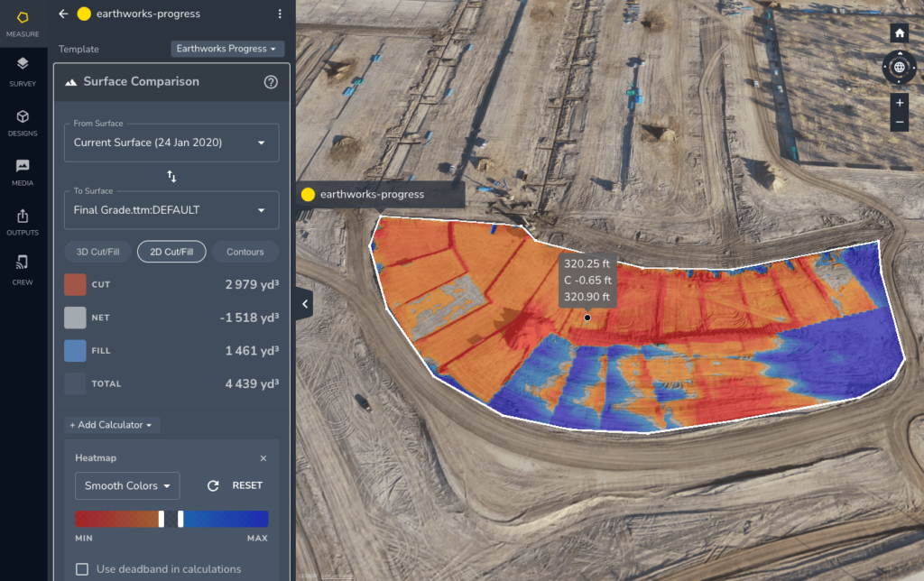Open the Media section in sidebar
The height and width of the screenshot is (581, 924).
[x=23, y=171]
